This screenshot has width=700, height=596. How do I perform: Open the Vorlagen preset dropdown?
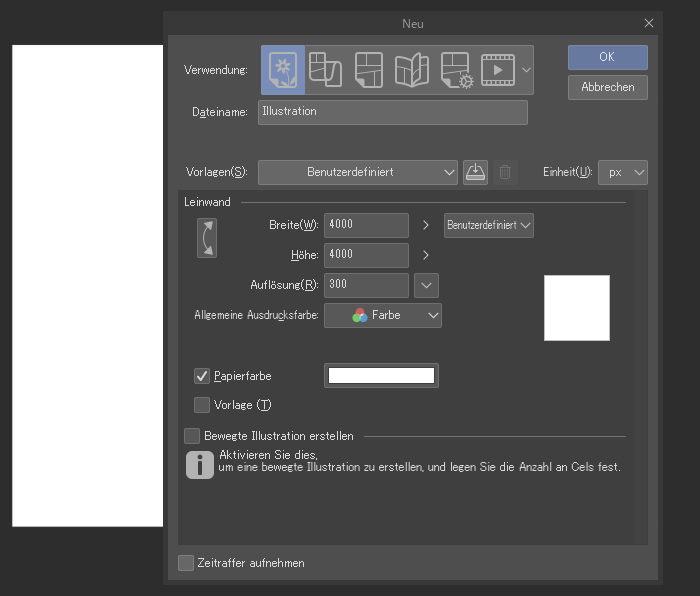(357, 172)
